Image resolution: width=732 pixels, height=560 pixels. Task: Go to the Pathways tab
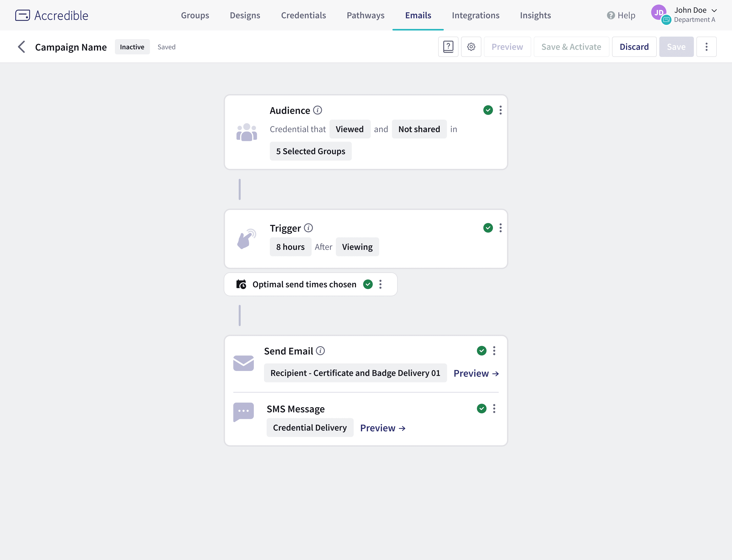365,15
